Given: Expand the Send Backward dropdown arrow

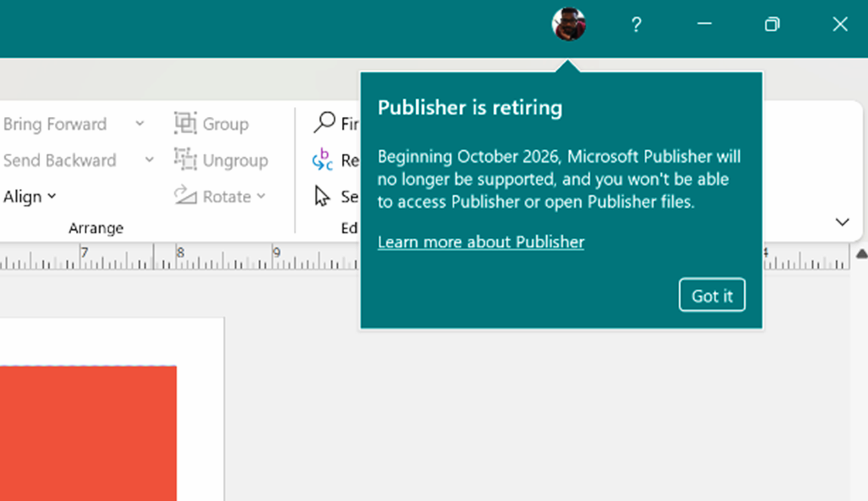Looking at the screenshot, I should click(x=149, y=160).
